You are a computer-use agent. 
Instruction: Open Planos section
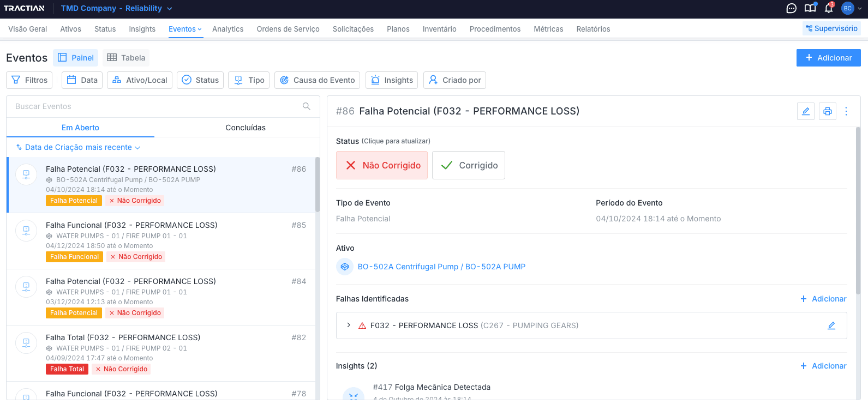tap(398, 29)
